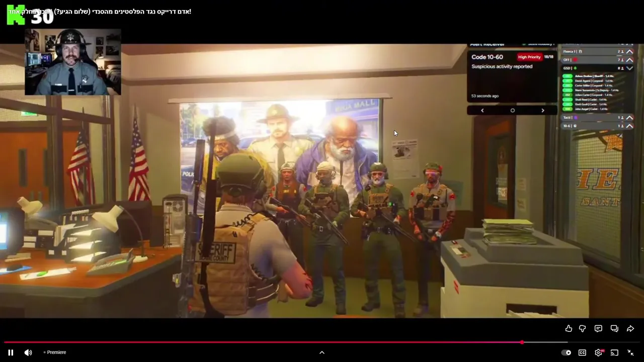Viewport: 644px width, 362px height.
Task: Click the circle between the alert arrows
Action: [x=512, y=111]
